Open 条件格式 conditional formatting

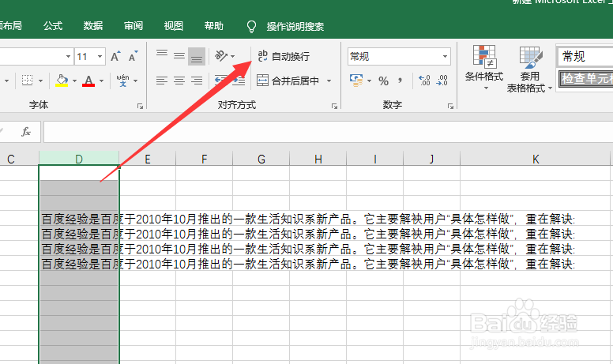(484, 69)
